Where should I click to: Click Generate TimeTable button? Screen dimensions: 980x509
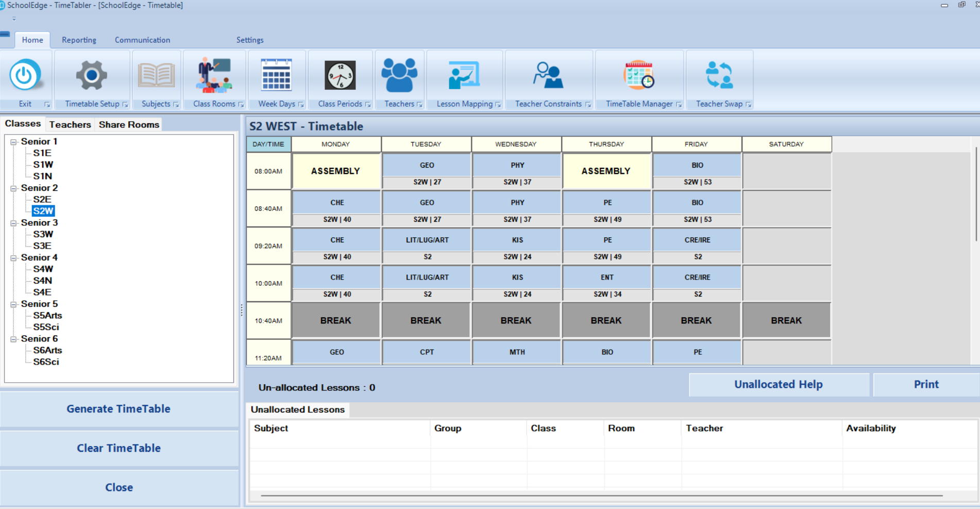click(119, 409)
